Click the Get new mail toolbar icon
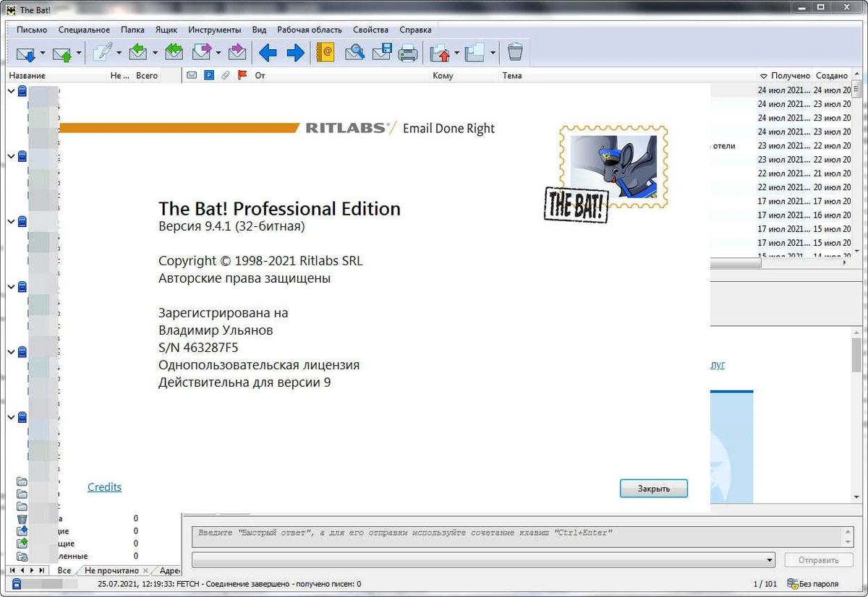868x597 pixels. click(26, 53)
